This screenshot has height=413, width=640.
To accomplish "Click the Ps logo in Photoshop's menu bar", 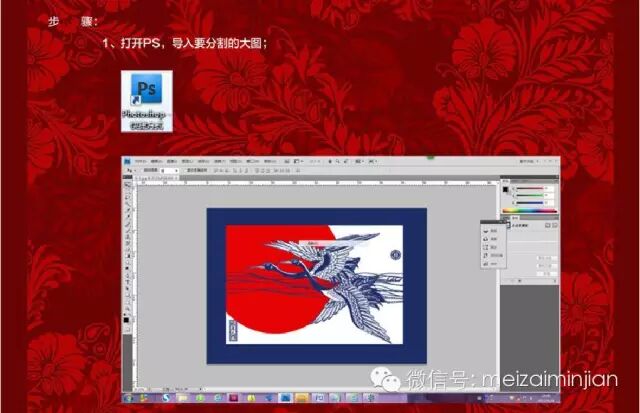I will [x=127, y=161].
